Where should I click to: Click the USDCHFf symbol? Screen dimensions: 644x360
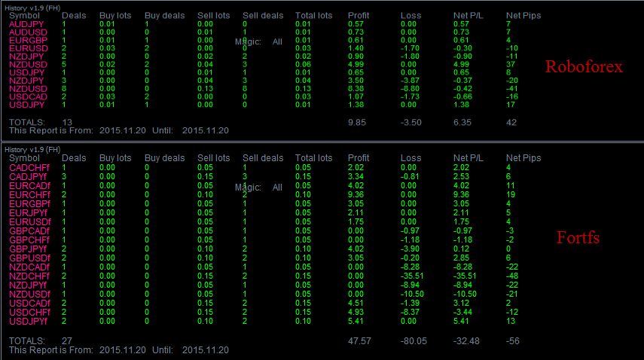tap(29, 312)
